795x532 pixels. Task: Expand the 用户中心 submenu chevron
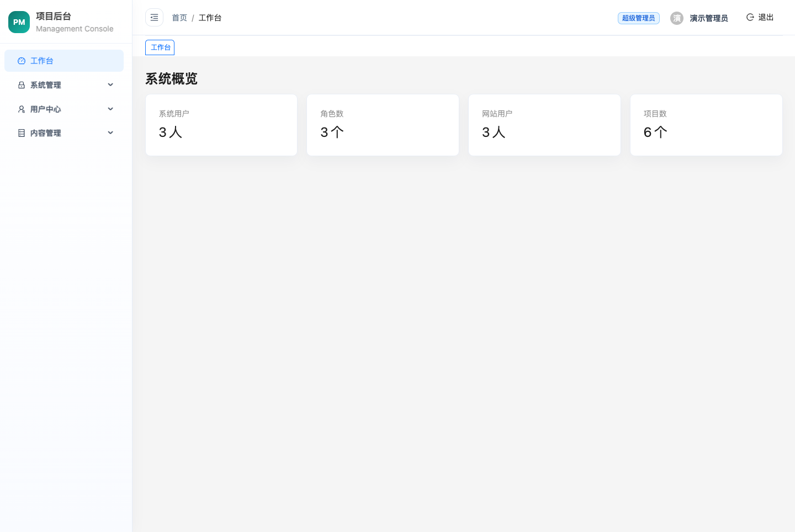(110, 109)
